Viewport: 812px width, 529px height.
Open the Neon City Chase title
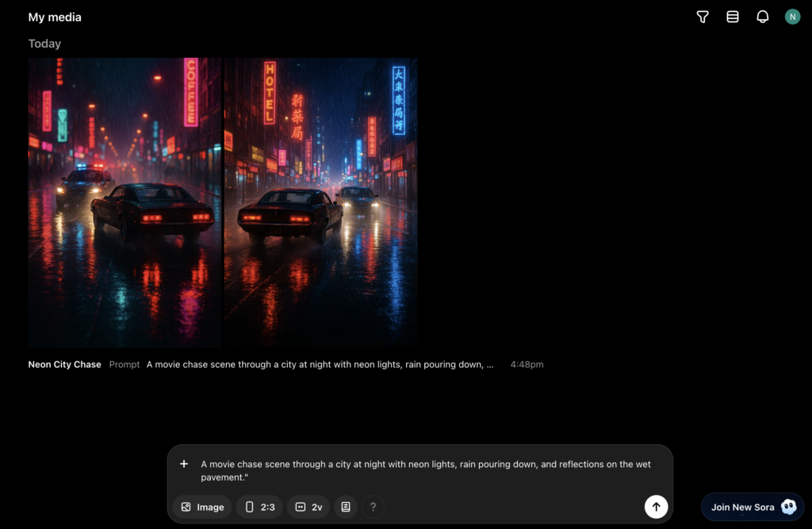pyautogui.click(x=64, y=365)
